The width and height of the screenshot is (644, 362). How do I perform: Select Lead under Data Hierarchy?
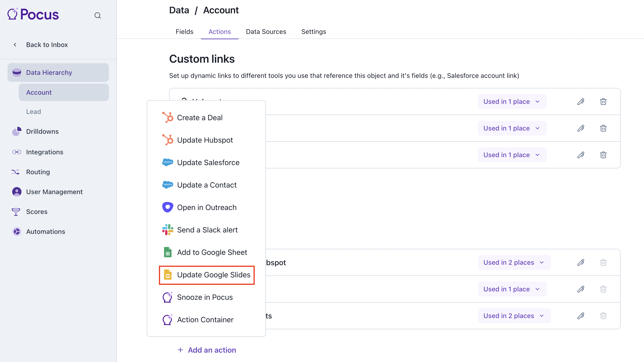click(x=33, y=112)
